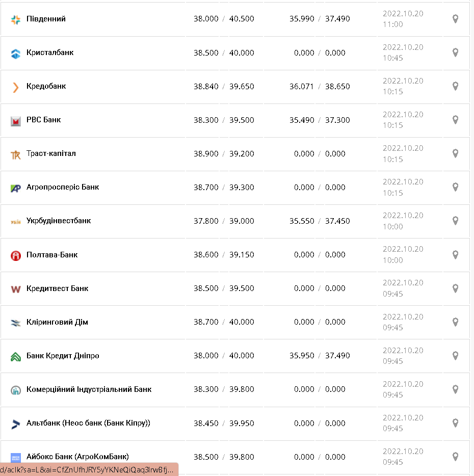Click map pin in Кліринговий Дім row
Screen dimensions: 474x476
(455, 322)
